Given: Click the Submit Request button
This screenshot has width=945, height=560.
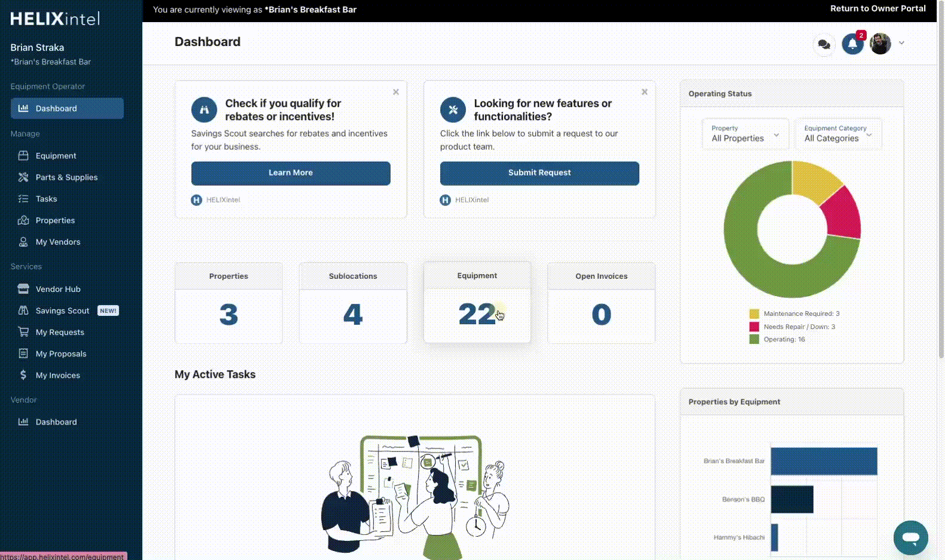Looking at the screenshot, I should [539, 173].
